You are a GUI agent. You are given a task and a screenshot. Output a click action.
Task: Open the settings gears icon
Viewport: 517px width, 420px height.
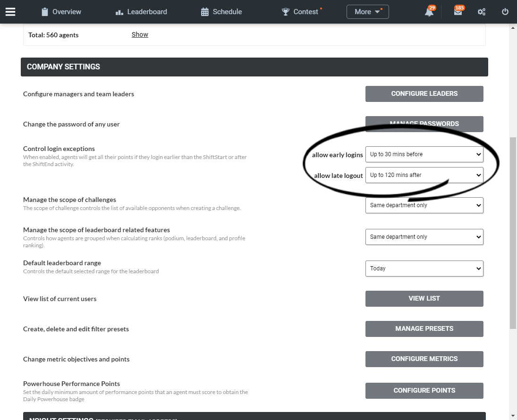pos(482,12)
